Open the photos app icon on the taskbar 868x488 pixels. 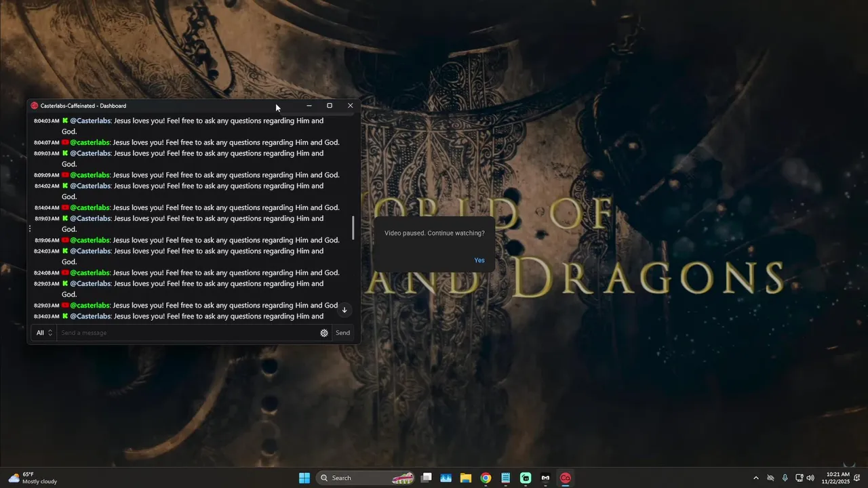[x=446, y=478]
